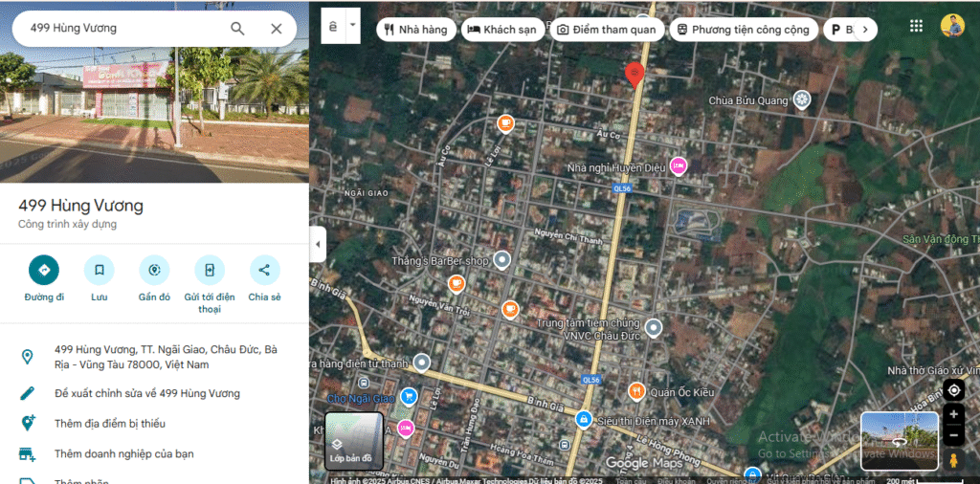Open the Google apps grid icon
Viewport: 980px width, 484px height.
pyautogui.click(x=916, y=27)
